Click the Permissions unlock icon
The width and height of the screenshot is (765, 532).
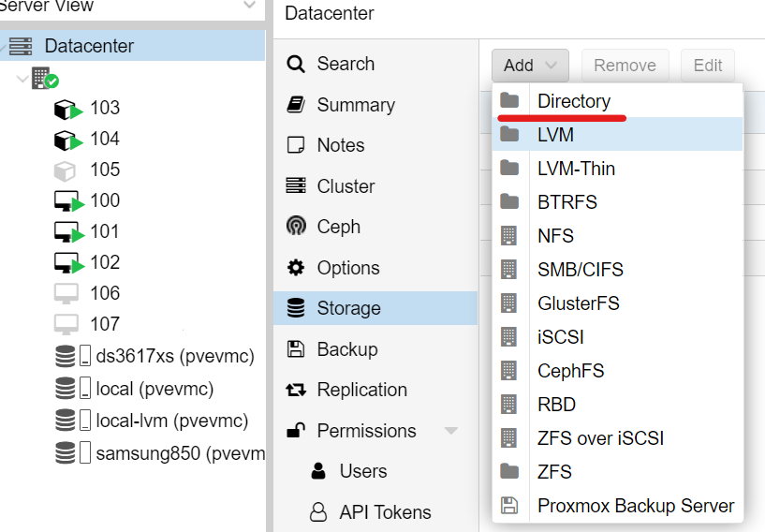[296, 430]
